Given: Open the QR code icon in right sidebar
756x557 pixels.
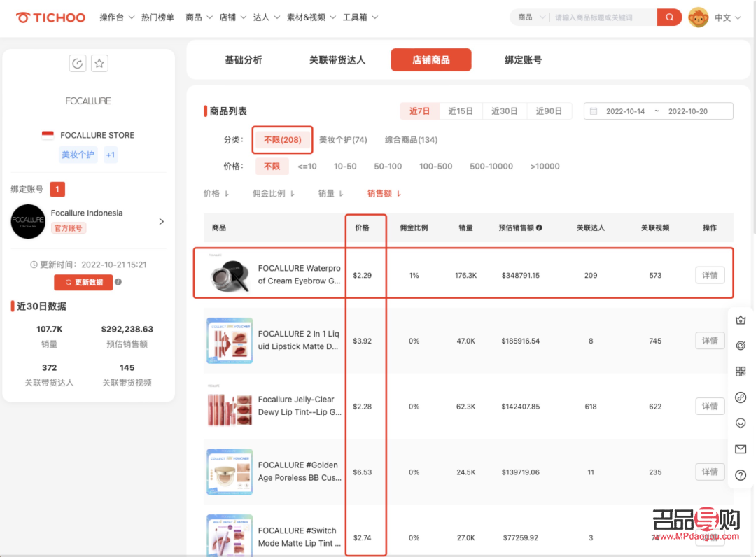Looking at the screenshot, I should click(741, 372).
